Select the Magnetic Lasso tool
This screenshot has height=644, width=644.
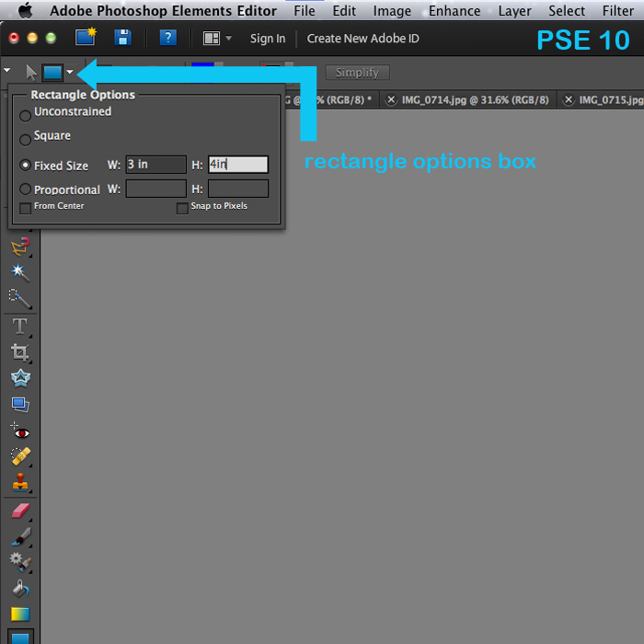click(20, 247)
